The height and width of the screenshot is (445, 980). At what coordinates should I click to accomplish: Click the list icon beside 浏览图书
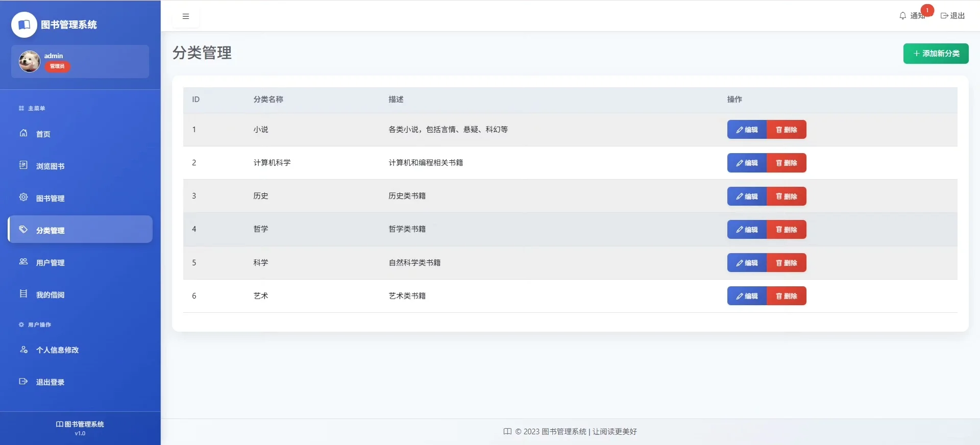23,165
